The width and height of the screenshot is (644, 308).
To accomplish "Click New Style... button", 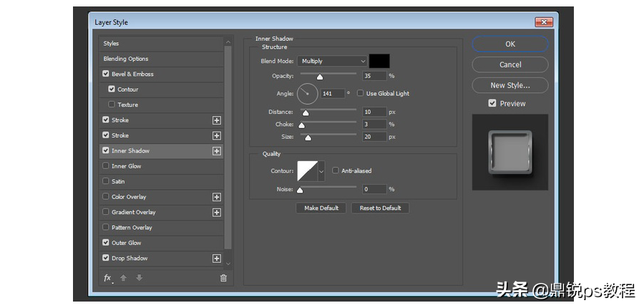I will [x=510, y=85].
